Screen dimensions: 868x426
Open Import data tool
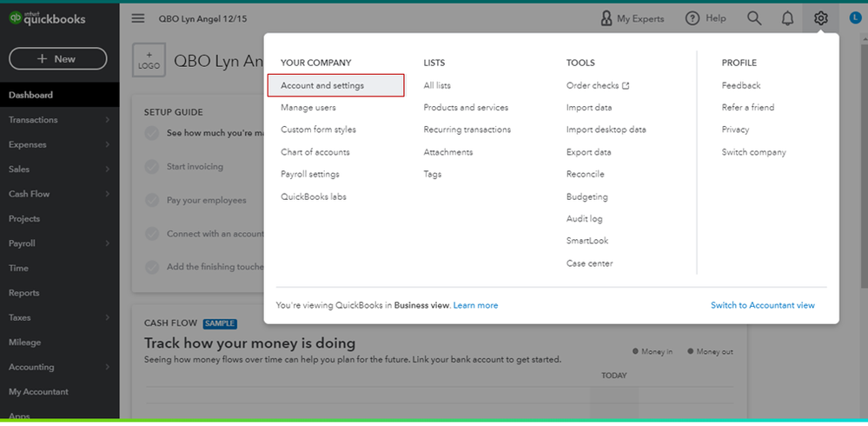589,108
